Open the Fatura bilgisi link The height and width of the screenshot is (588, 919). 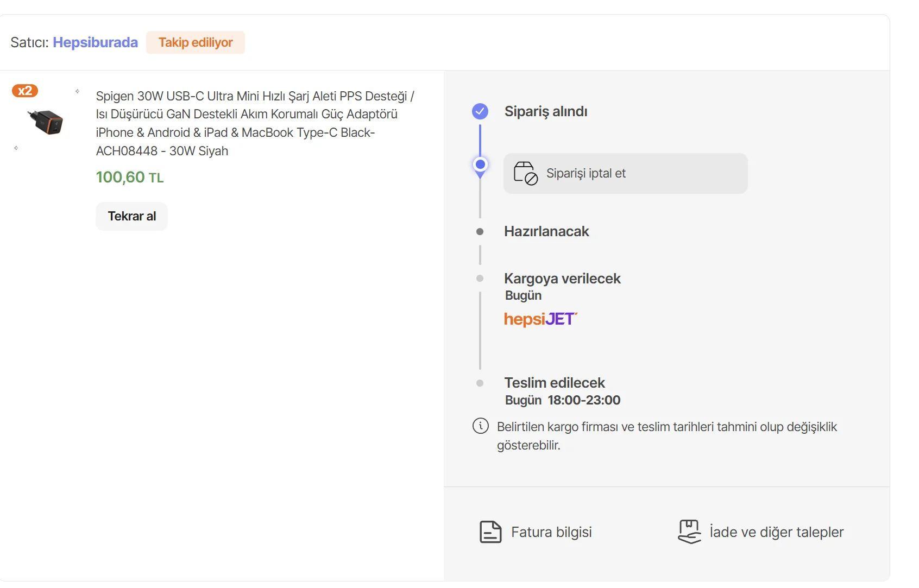[551, 532]
